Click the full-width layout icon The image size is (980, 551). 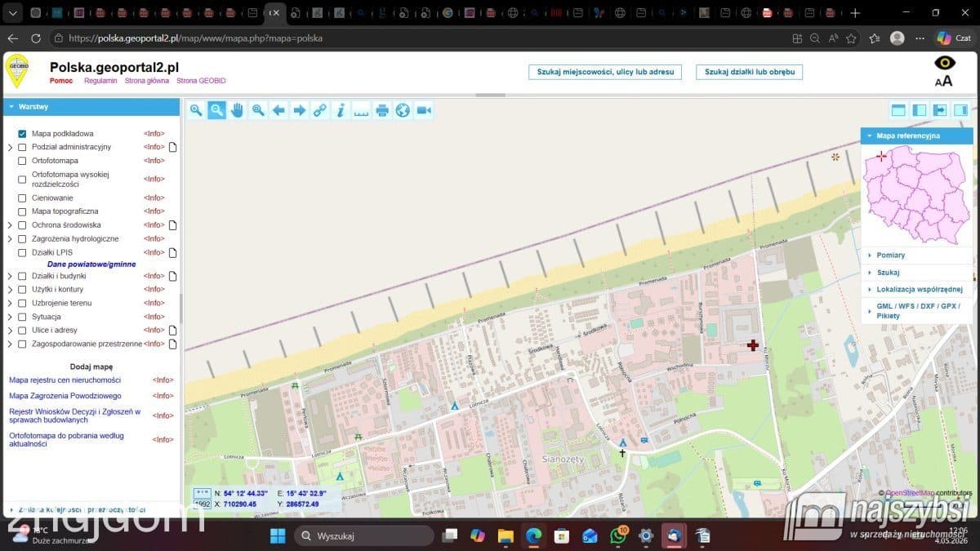pos(898,110)
